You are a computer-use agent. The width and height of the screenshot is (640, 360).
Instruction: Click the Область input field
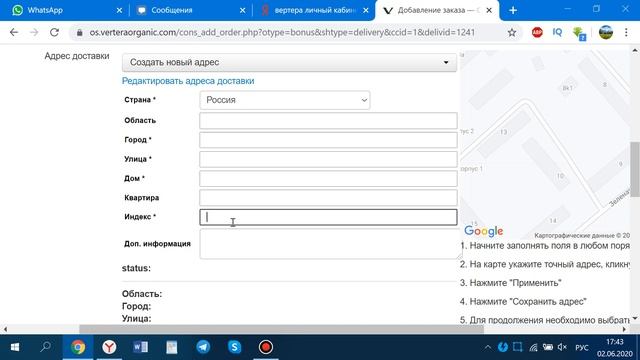[x=328, y=120]
